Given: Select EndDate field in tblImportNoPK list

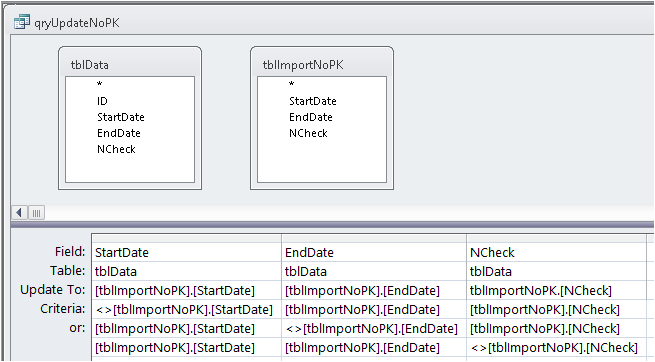Looking at the screenshot, I should (311, 117).
